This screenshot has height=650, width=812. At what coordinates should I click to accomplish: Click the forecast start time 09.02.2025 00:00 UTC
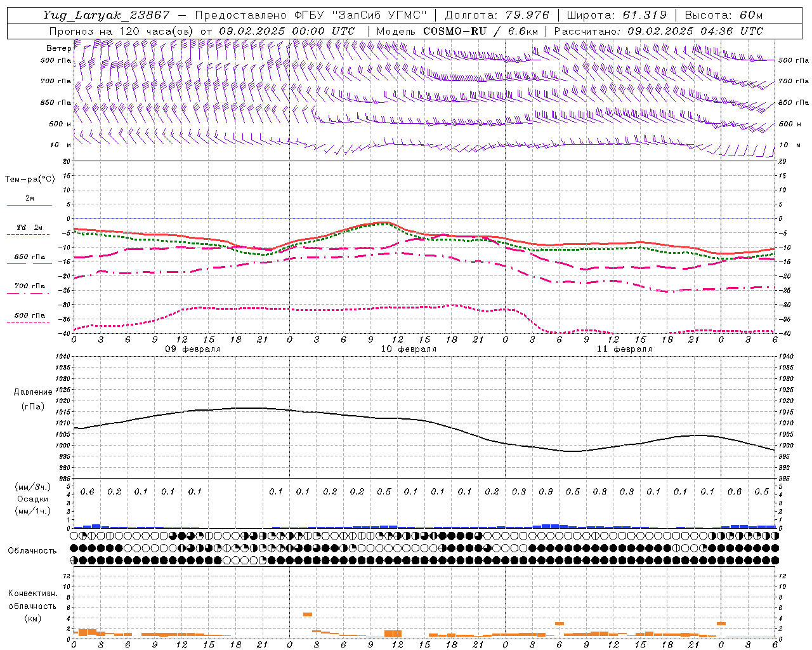[287, 31]
